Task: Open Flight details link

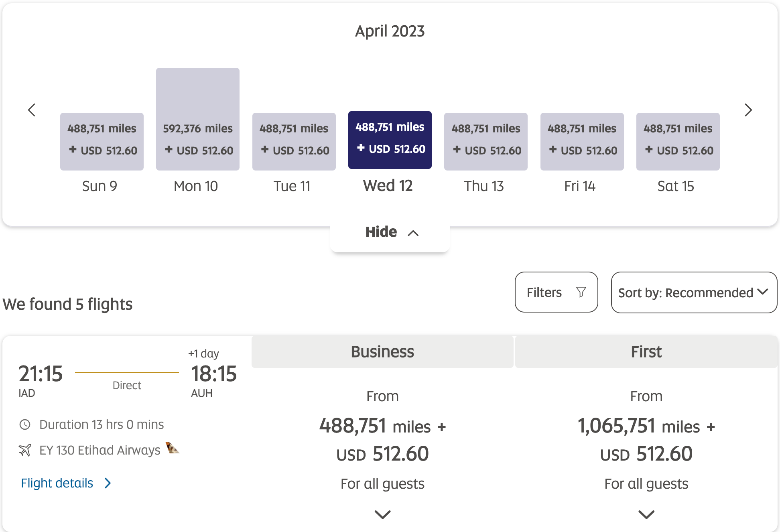Action: tap(57, 483)
